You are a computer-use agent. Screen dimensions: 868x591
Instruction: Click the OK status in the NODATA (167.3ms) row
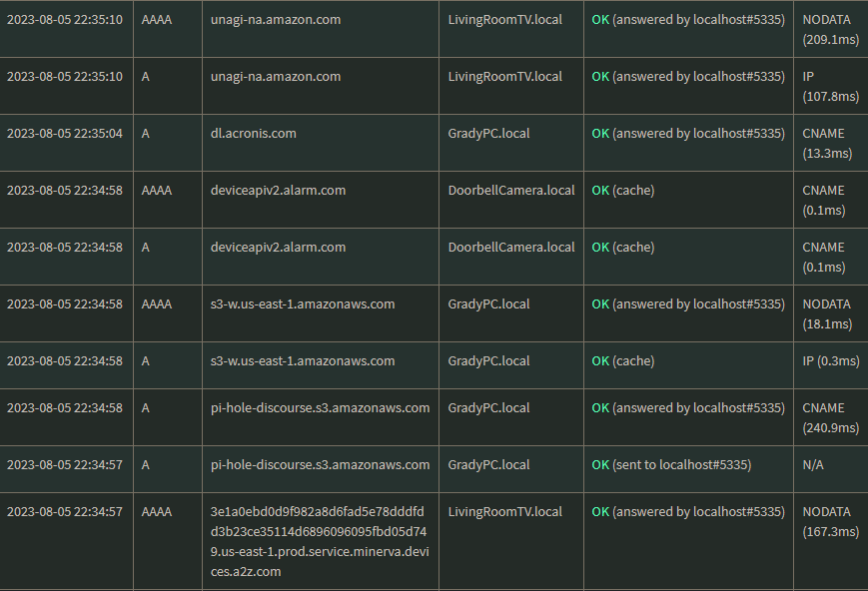tap(688, 512)
